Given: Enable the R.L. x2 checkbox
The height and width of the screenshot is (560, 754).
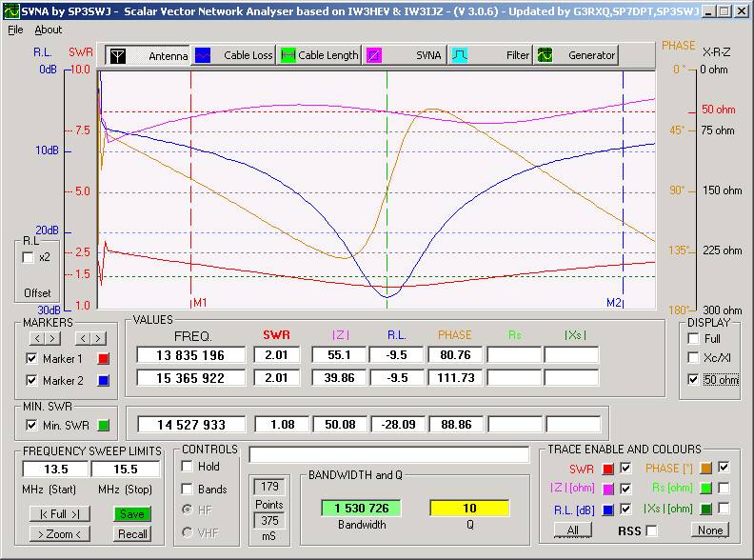Looking at the screenshot, I should 29,257.
